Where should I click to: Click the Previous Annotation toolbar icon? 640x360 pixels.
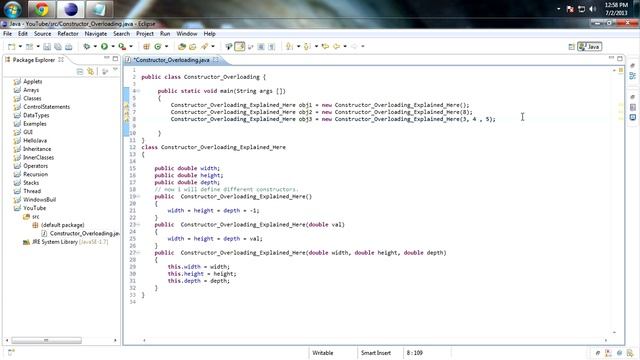pyautogui.click(x=307, y=47)
